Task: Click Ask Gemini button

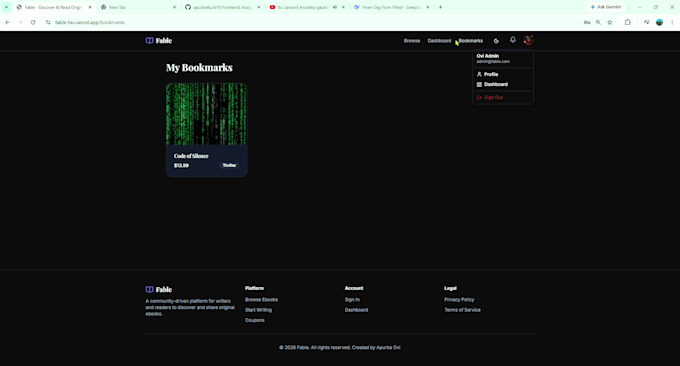Action: (x=606, y=7)
